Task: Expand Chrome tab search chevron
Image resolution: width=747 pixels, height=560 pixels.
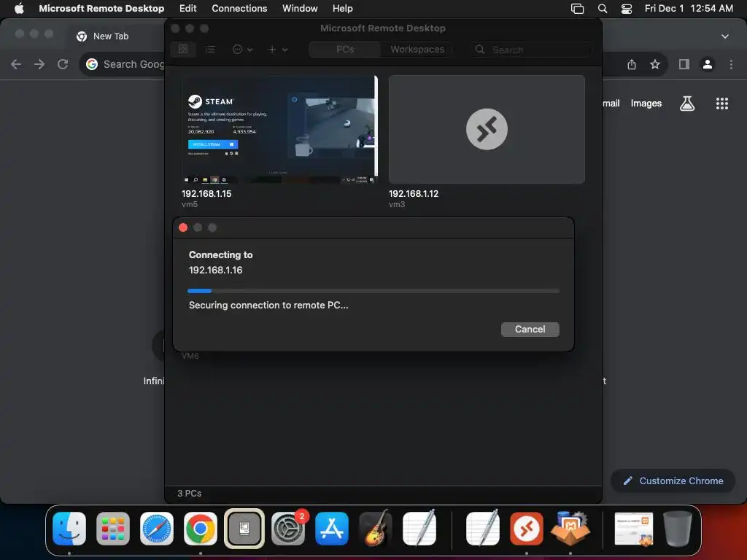Action: tap(724, 36)
